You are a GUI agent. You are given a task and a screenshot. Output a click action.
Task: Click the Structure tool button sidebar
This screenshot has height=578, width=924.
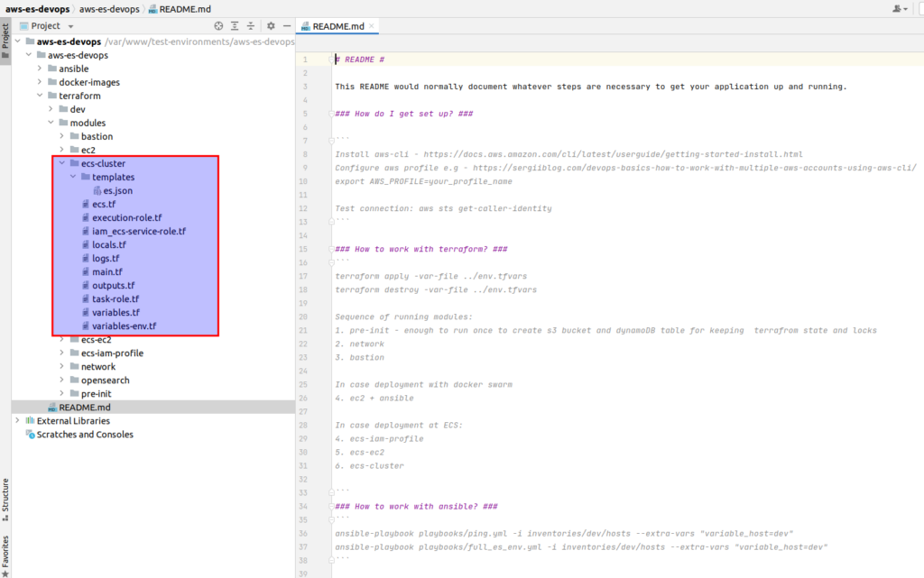7,497
